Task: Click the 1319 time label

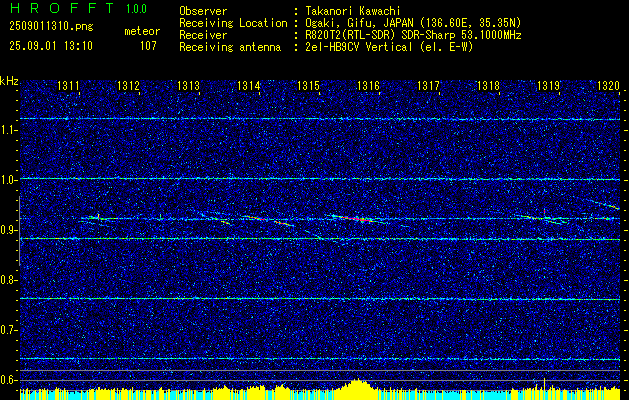Action: [549, 86]
